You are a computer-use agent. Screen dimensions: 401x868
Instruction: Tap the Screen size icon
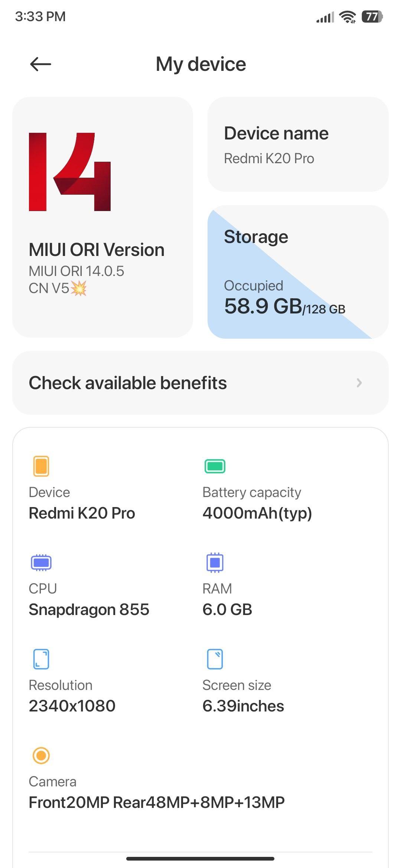[215, 659]
